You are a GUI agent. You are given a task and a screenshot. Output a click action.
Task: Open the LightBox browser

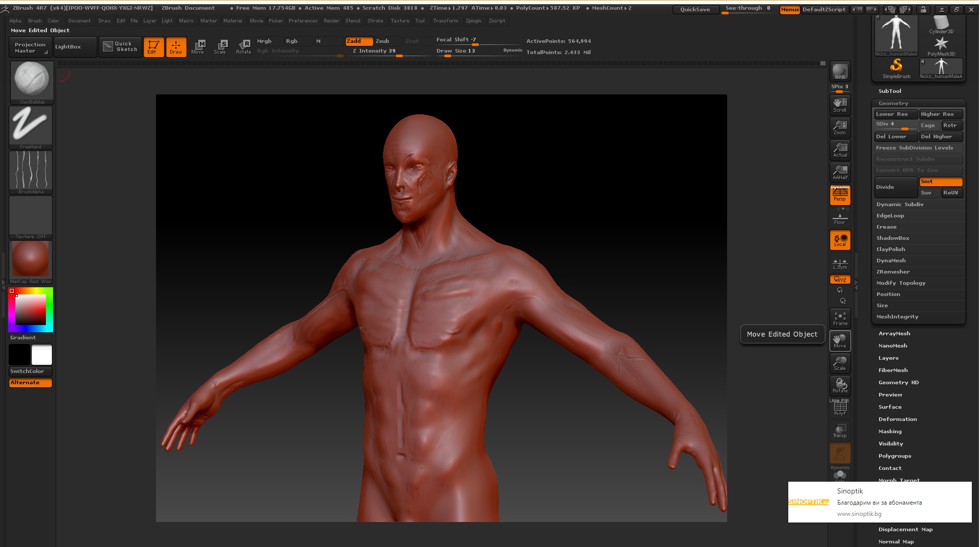coord(75,47)
